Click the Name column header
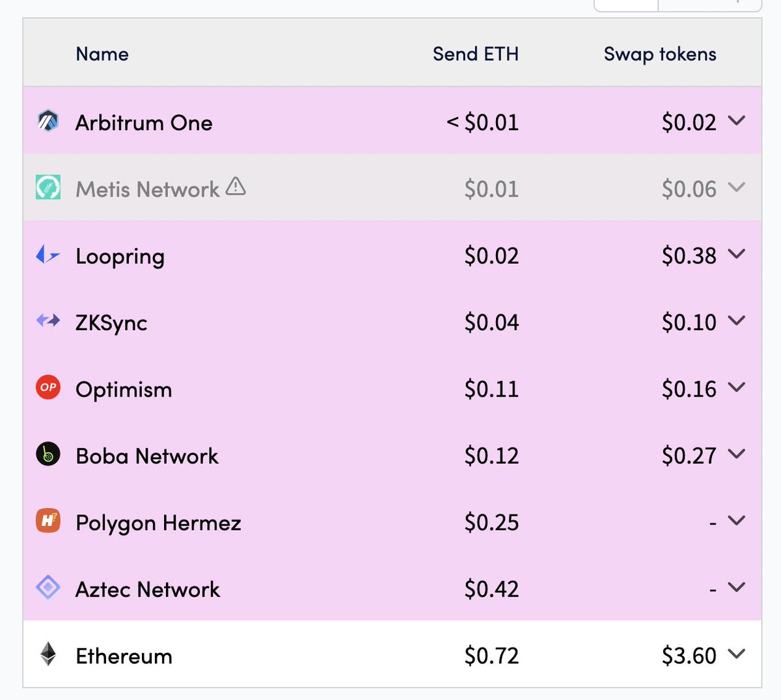The image size is (781, 700). [102, 54]
